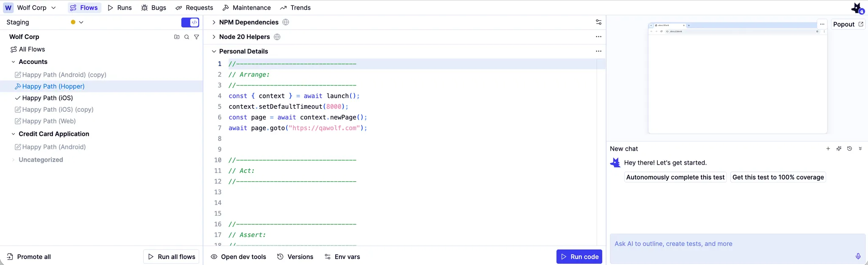This screenshot has height=265, width=868.
Task: Collapse the Accounts group
Action: [x=13, y=62]
